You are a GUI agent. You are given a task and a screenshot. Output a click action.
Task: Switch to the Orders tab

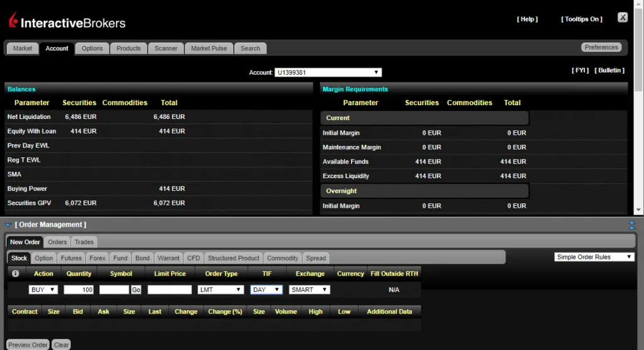(57, 242)
